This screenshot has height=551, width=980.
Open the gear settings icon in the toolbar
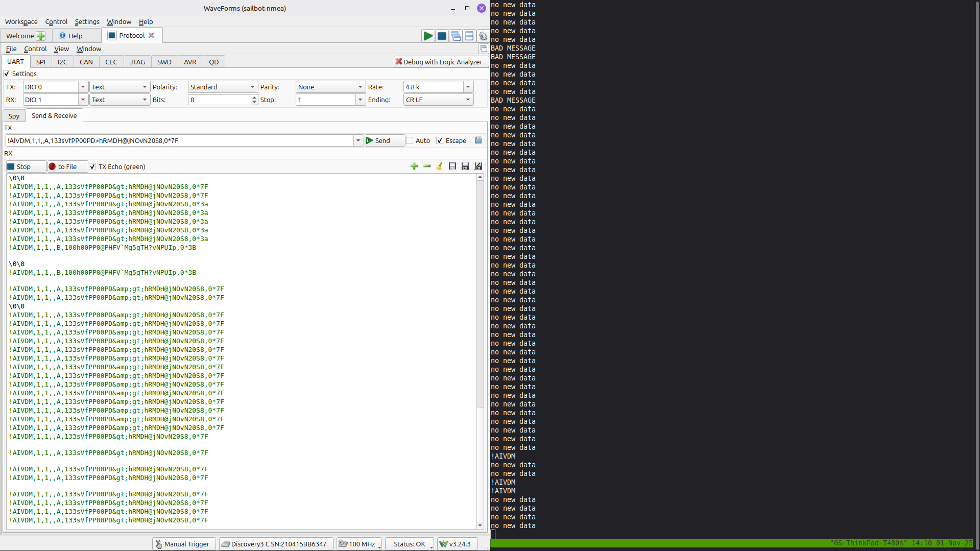coord(483,36)
